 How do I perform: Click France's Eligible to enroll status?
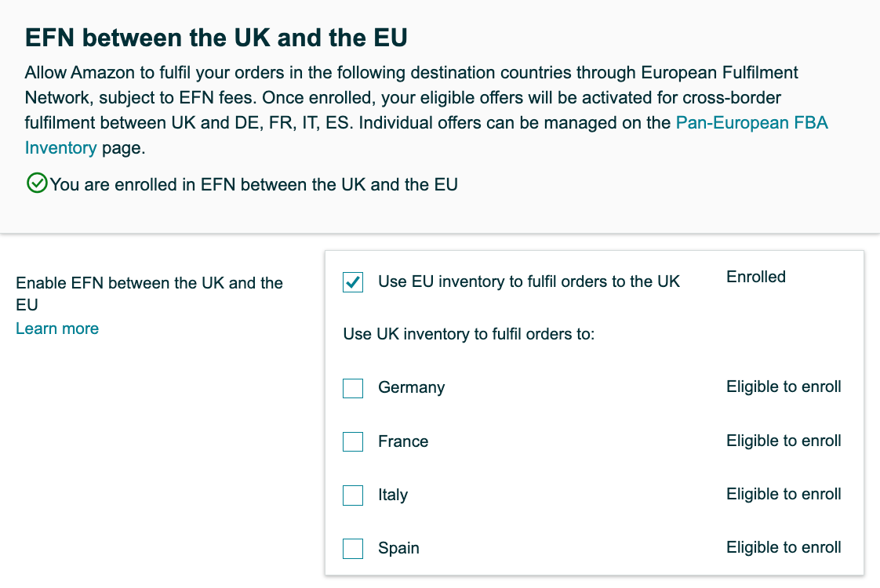(x=784, y=441)
